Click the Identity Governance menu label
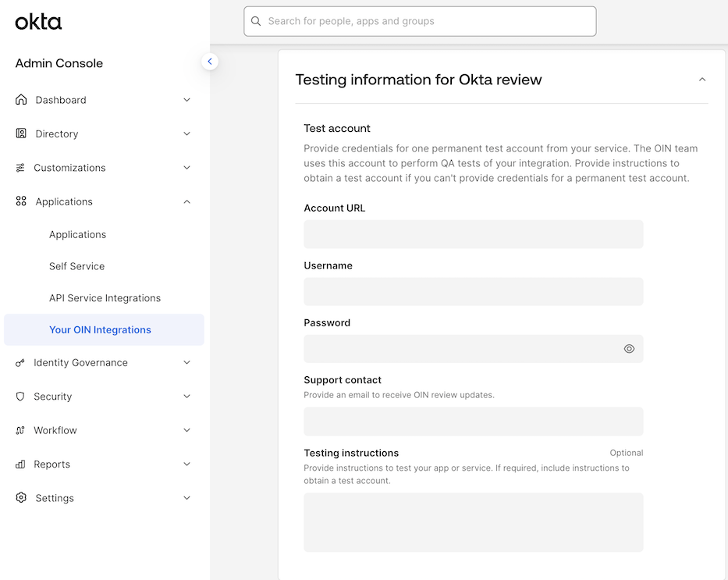The width and height of the screenshot is (728, 580). tap(80, 363)
